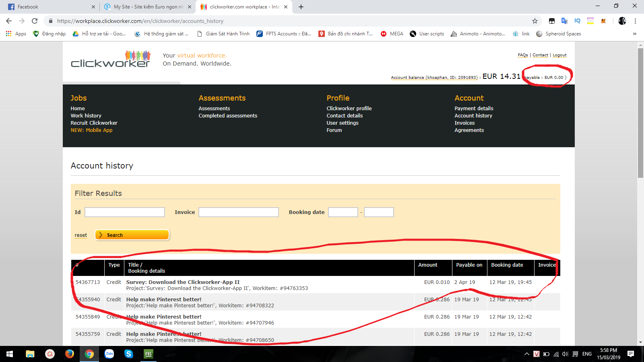Viewport: 644px width, 362px height.
Task: Click the Logout link
Action: click(x=559, y=55)
